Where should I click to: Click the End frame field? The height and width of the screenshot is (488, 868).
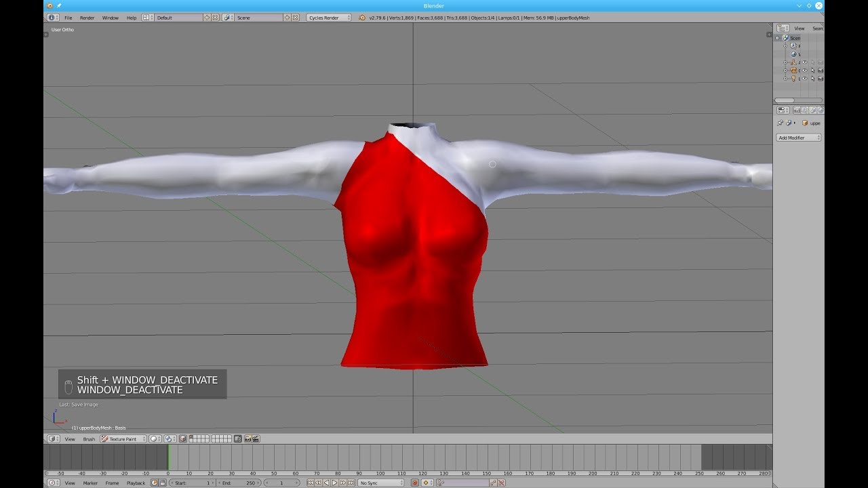click(239, 483)
